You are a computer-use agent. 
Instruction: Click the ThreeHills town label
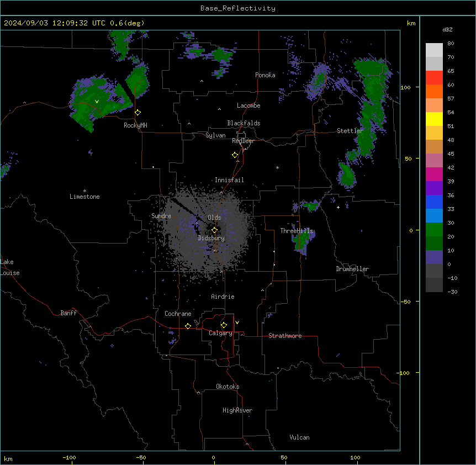click(297, 231)
